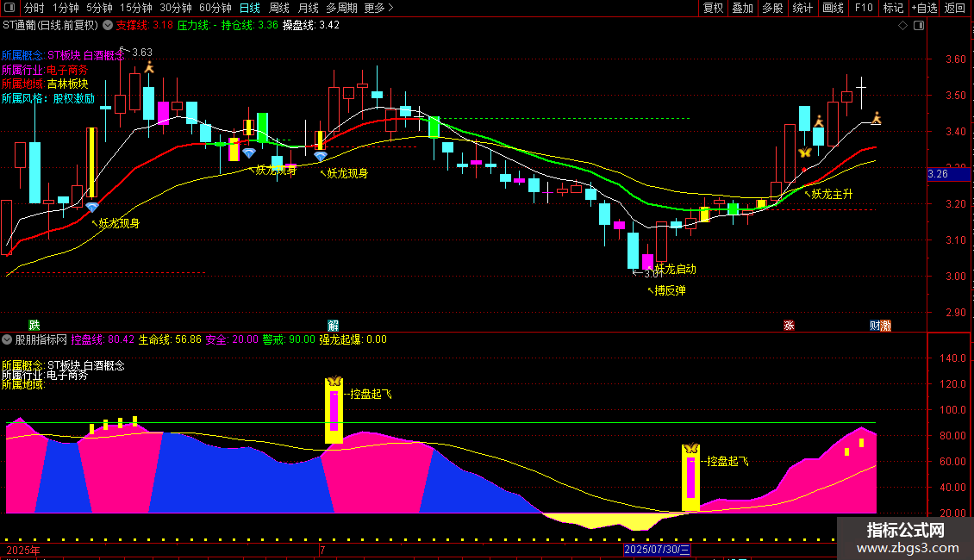
Task: Click the 控盘线: 80.42 value
Action: coord(103,339)
